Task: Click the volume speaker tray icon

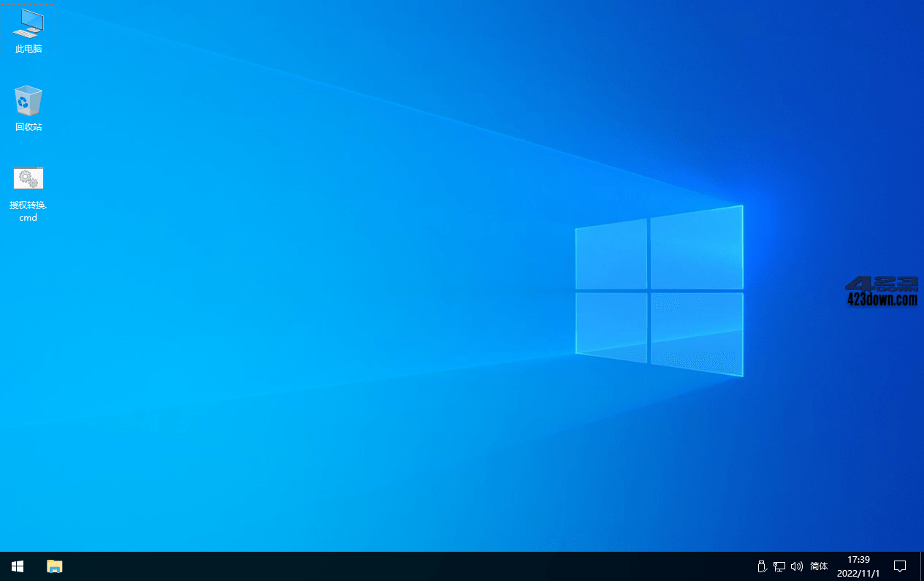Action: (x=796, y=566)
